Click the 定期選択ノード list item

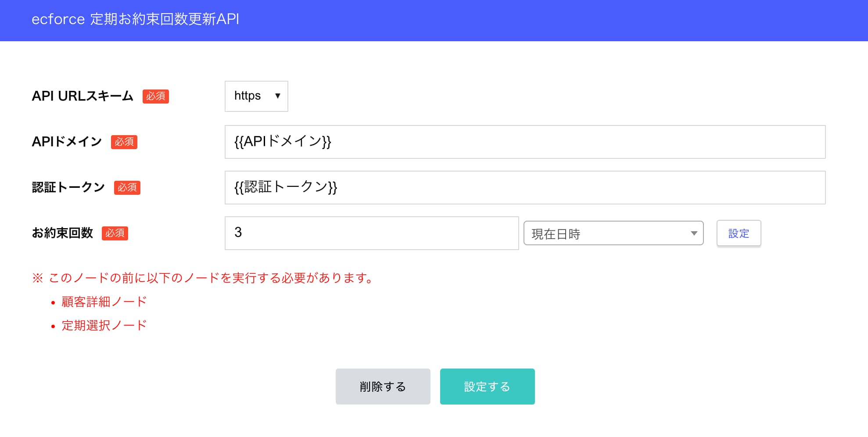pyautogui.click(x=104, y=326)
